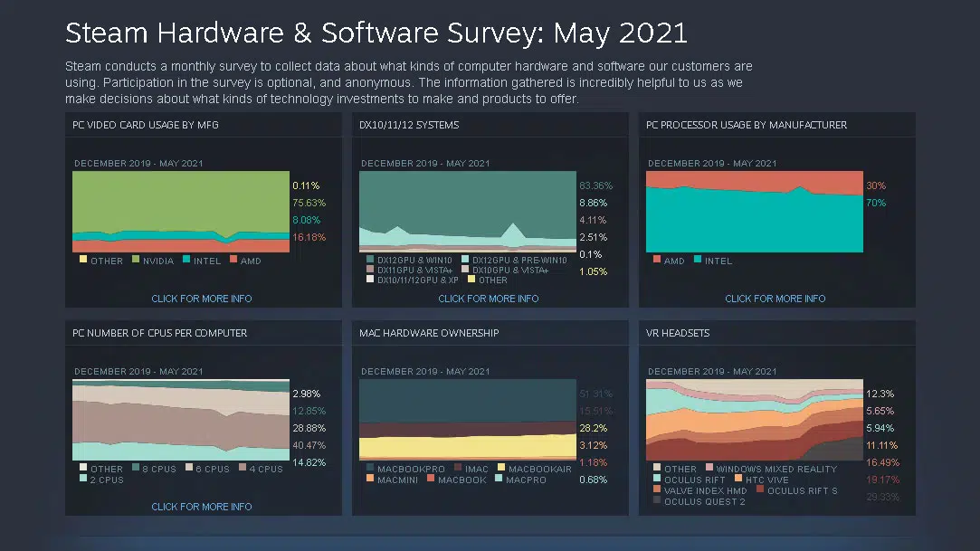980x551 pixels.
Task: Click the AMD swatch in processor legend
Action: click(x=657, y=260)
